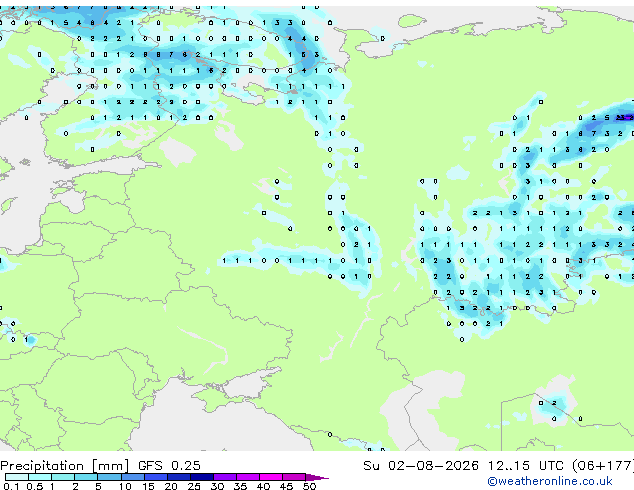The width and height of the screenshot is (634, 490).
Task: Click the 'Su 02-08-2026' date text
Action: pyautogui.click(x=421, y=466)
